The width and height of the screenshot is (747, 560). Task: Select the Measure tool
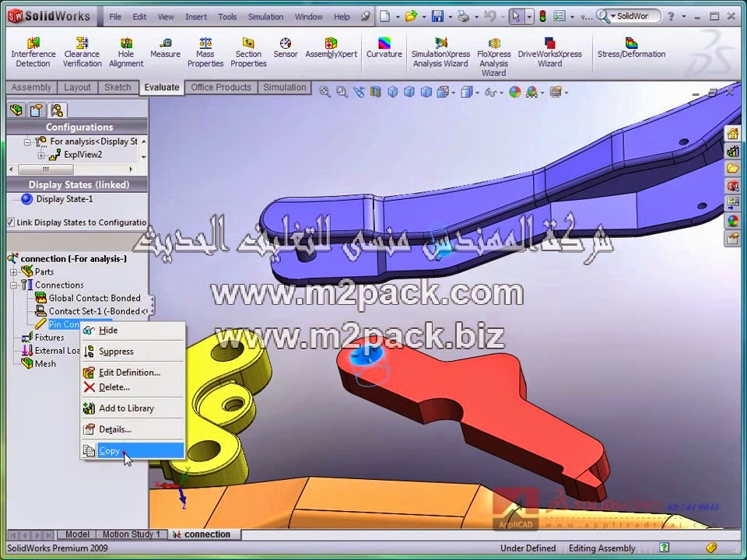[165, 48]
